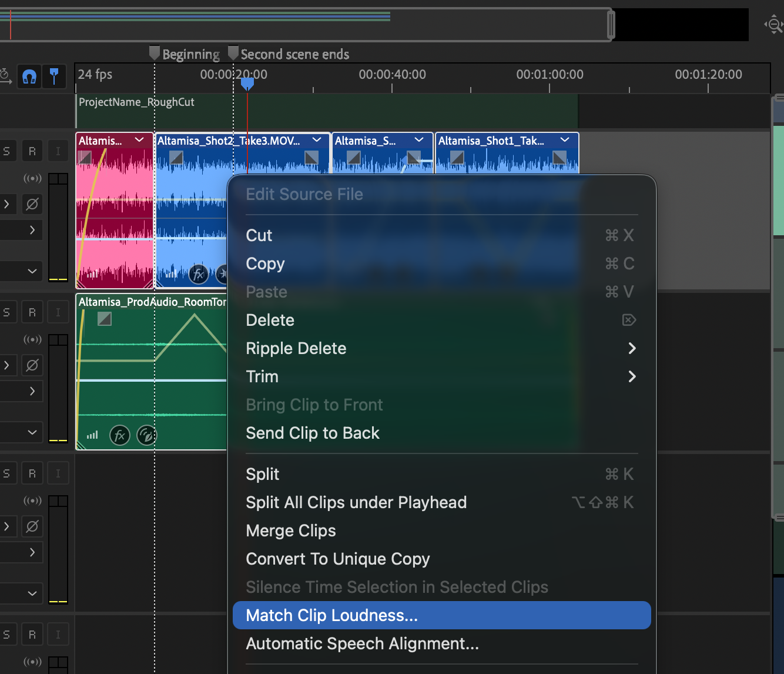Arm the second track for recording
The height and width of the screenshot is (674, 784).
click(32, 312)
